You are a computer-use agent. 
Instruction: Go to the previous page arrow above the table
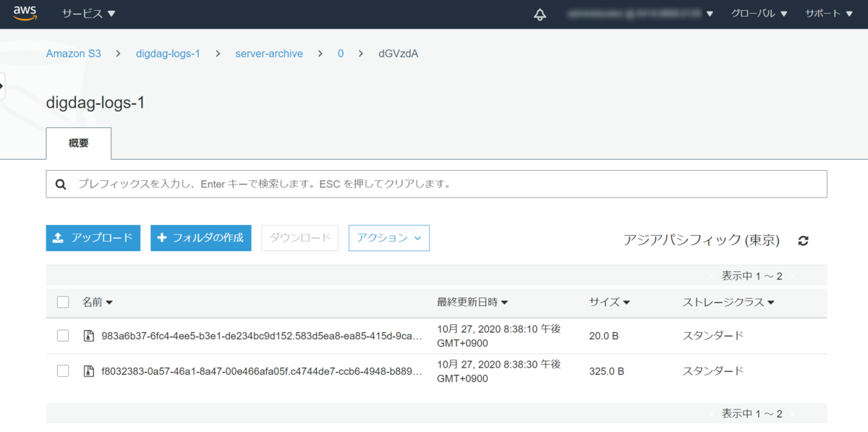tap(712, 276)
